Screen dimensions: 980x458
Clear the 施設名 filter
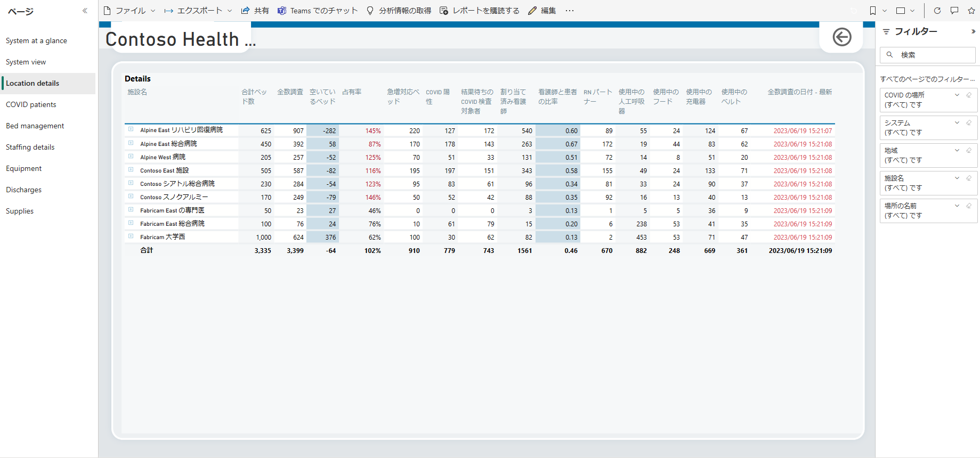pos(969,178)
